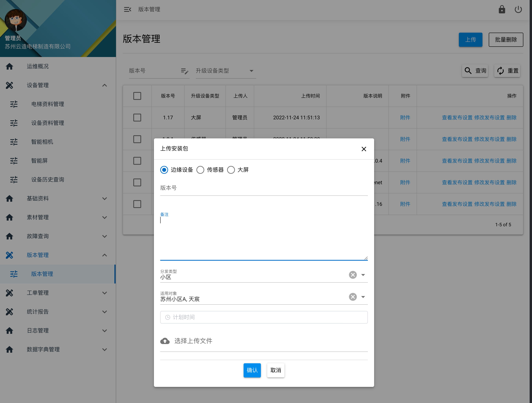
Task: Click the 计划时间 input field
Action: pyautogui.click(x=264, y=317)
